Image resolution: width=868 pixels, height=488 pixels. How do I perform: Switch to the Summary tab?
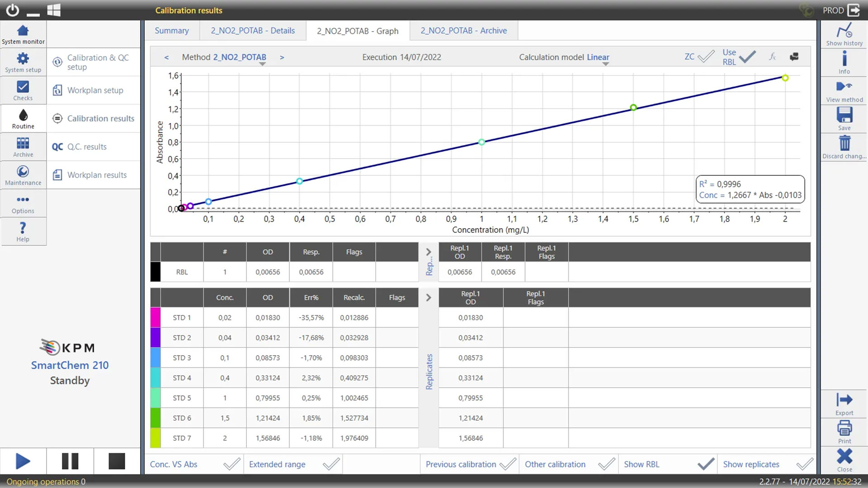171,31
